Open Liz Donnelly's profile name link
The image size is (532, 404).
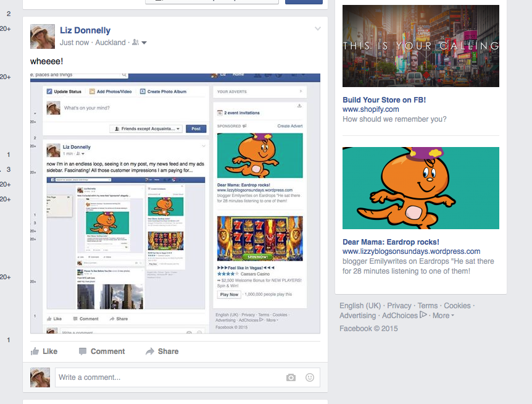(85, 30)
